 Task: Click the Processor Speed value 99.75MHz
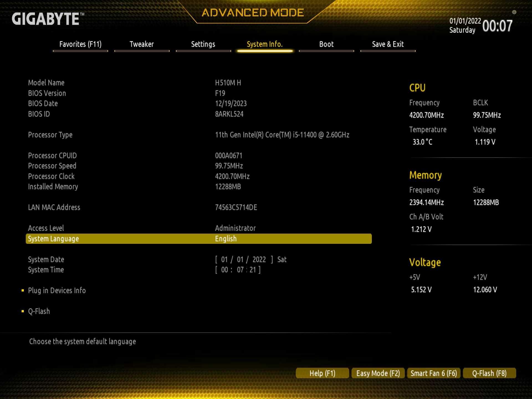point(229,166)
